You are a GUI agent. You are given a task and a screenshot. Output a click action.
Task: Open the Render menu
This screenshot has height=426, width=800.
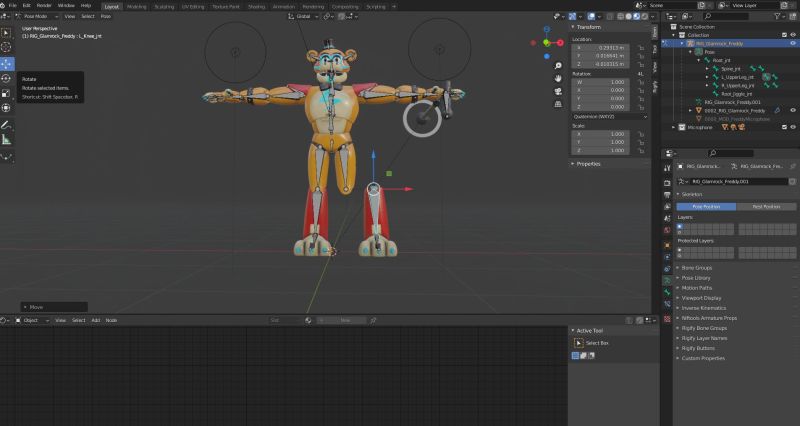point(44,5)
